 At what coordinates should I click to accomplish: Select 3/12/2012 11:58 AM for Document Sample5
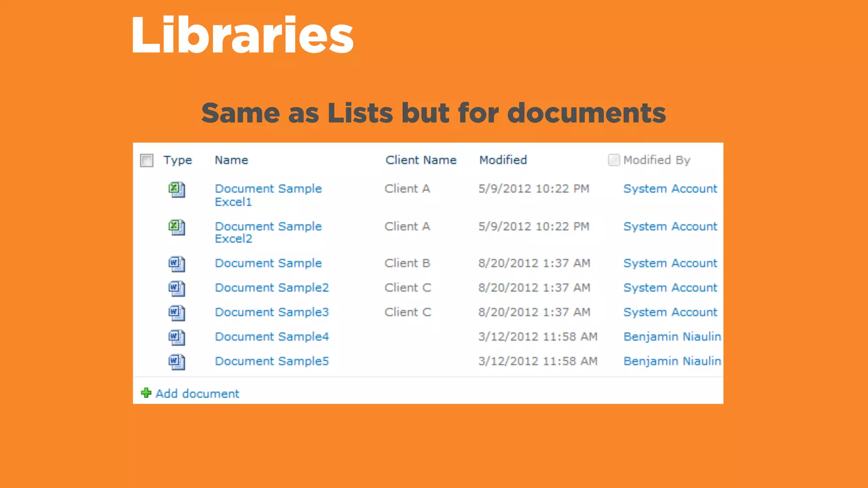(538, 361)
